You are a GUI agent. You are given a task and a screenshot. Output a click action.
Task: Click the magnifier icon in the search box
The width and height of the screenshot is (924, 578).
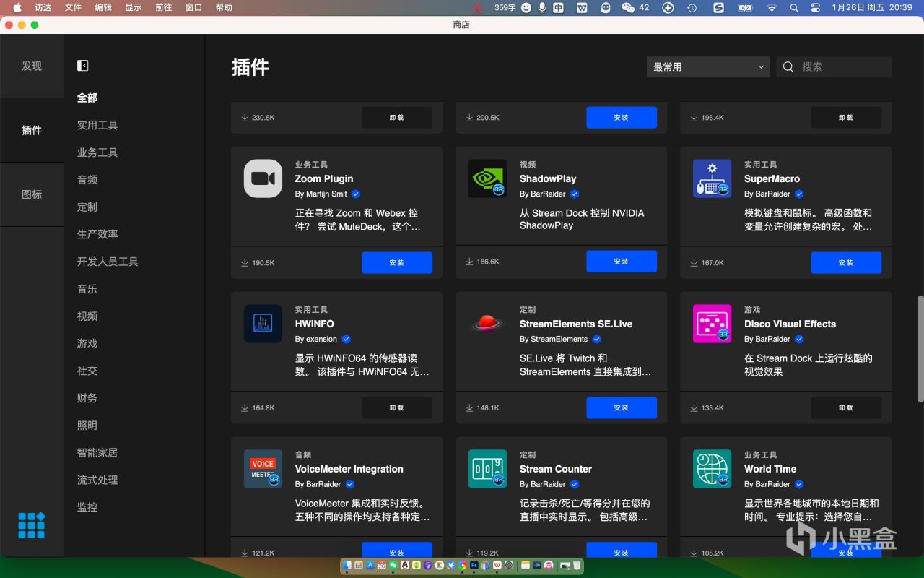[788, 66]
